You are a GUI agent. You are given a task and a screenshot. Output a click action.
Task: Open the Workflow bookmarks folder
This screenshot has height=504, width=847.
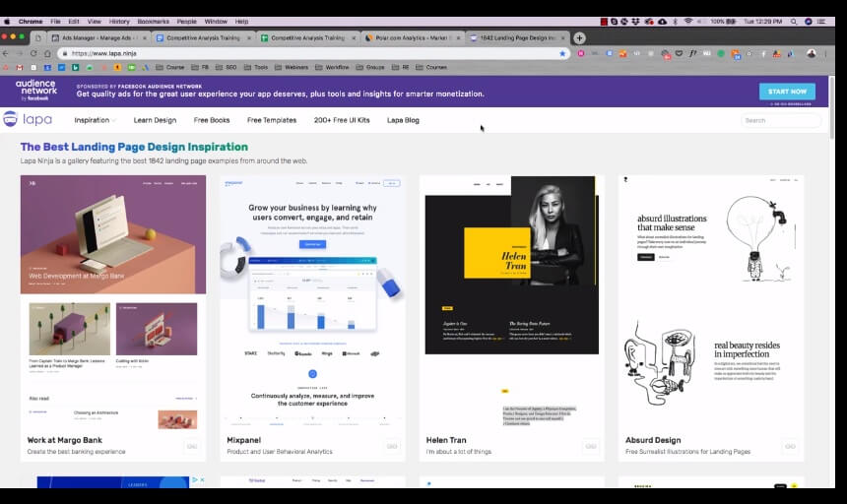point(332,68)
